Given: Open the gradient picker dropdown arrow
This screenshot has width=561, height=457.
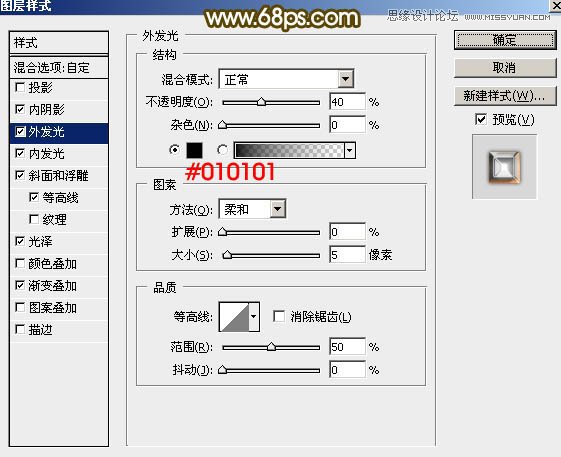Looking at the screenshot, I should pos(350,150).
